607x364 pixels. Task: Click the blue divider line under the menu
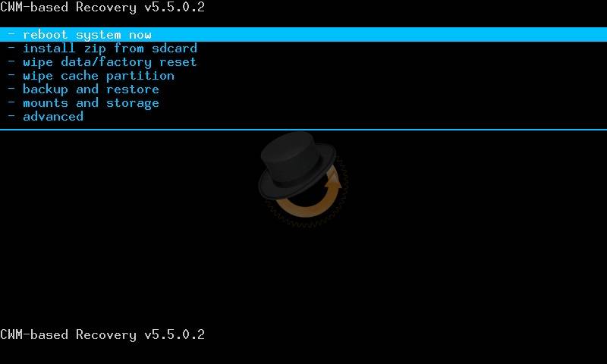(303, 130)
